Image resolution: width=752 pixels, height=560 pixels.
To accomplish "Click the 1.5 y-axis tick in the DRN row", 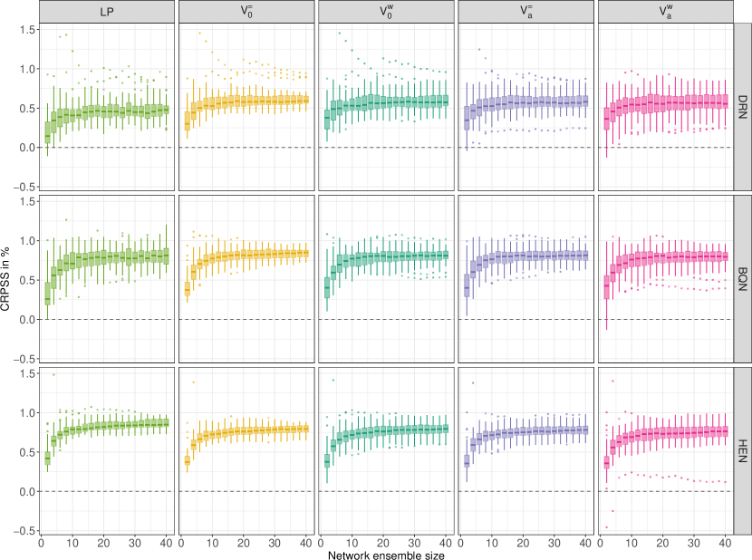I will coord(27,30).
